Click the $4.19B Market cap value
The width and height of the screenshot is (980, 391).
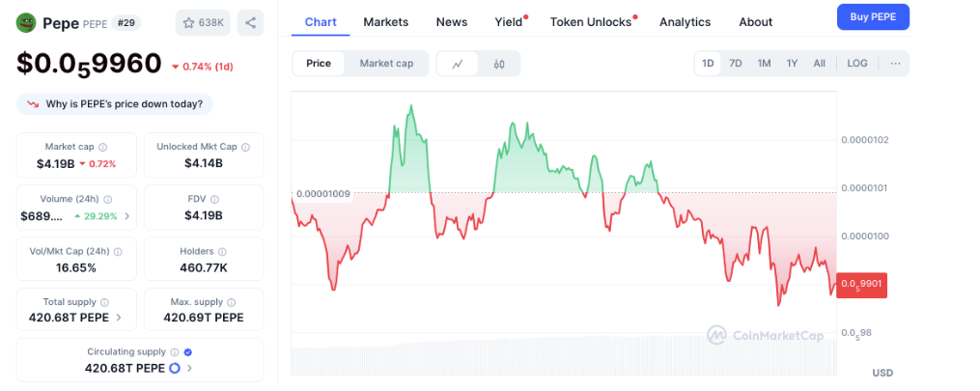tap(56, 164)
